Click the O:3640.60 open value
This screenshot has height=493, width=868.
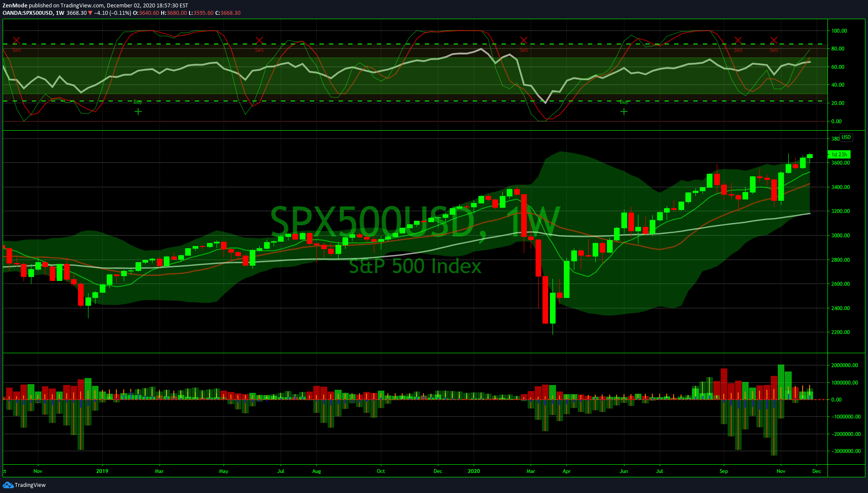click(x=146, y=13)
